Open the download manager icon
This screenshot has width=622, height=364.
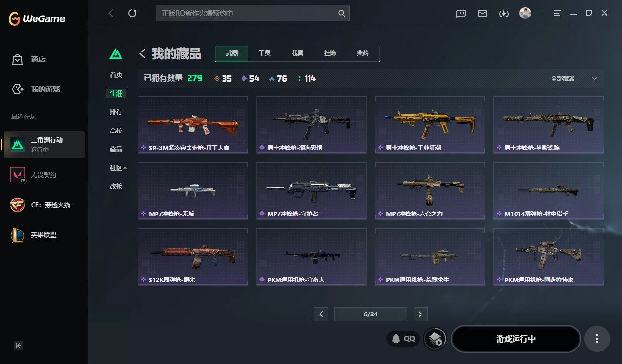504,14
